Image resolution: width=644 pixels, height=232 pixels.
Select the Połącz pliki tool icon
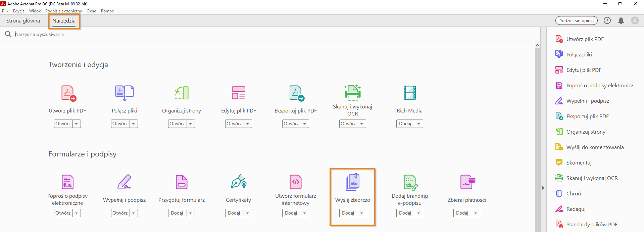(125, 93)
